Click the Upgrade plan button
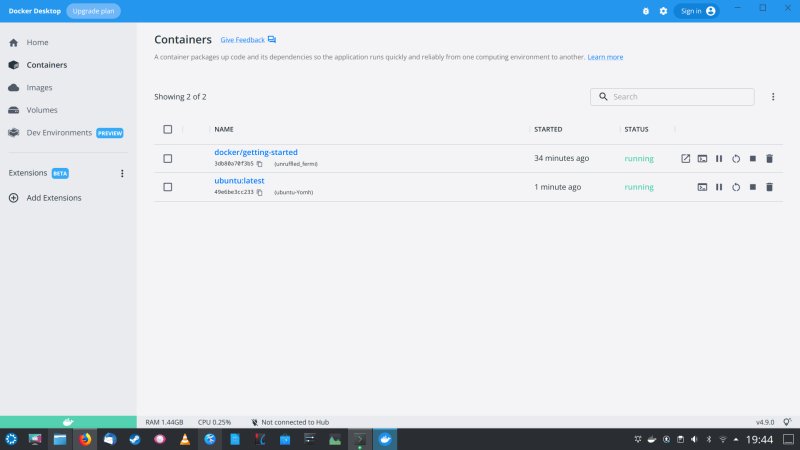Image resolution: width=800 pixels, height=450 pixels. click(x=93, y=11)
